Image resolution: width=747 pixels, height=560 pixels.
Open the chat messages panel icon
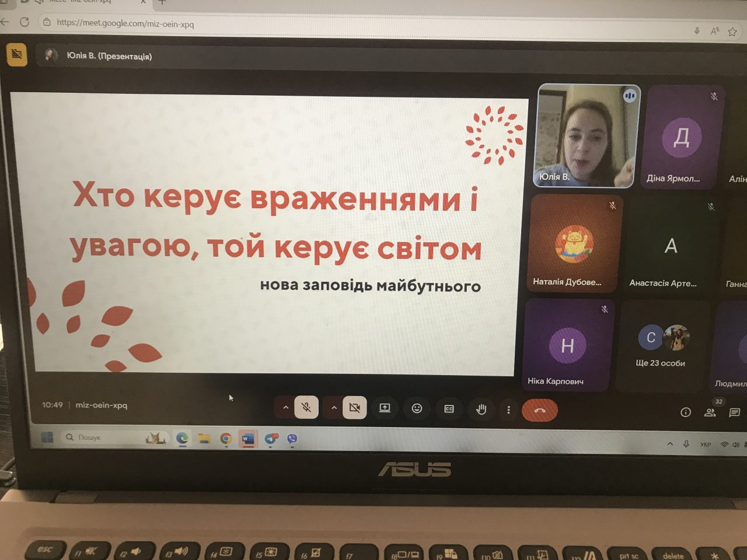(x=735, y=412)
